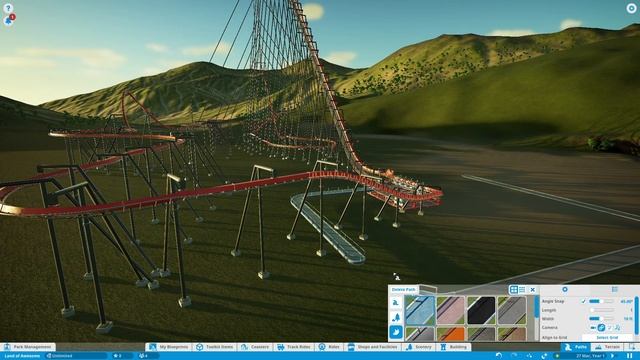Select the normal path type icon
The image size is (640, 360).
click(396, 303)
